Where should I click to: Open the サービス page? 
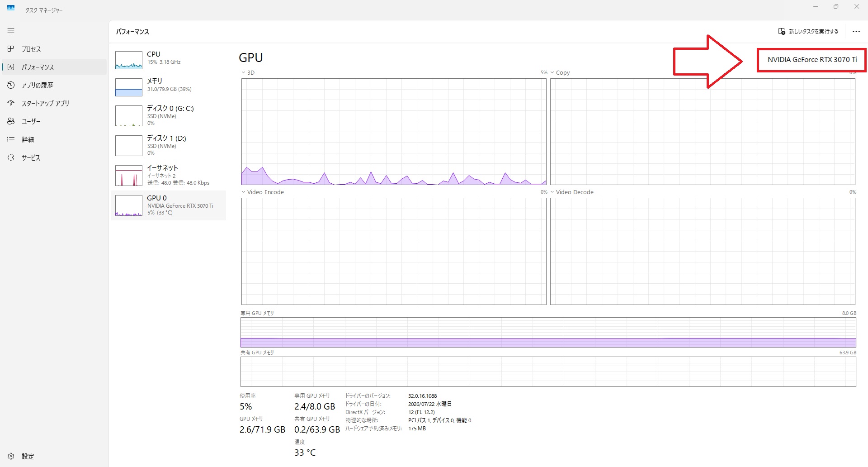point(54,157)
